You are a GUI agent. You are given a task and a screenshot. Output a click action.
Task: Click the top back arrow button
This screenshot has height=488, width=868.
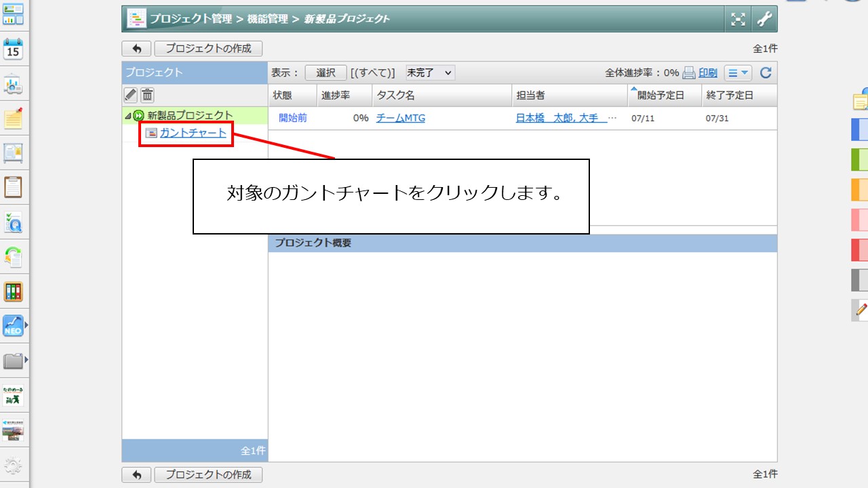[x=136, y=49]
